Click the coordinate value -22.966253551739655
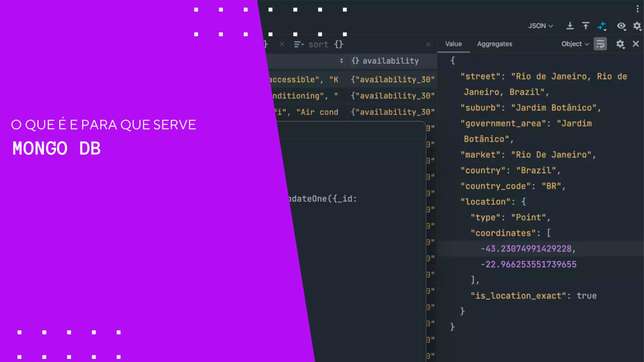This screenshot has width=644, height=362. tap(529, 265)
